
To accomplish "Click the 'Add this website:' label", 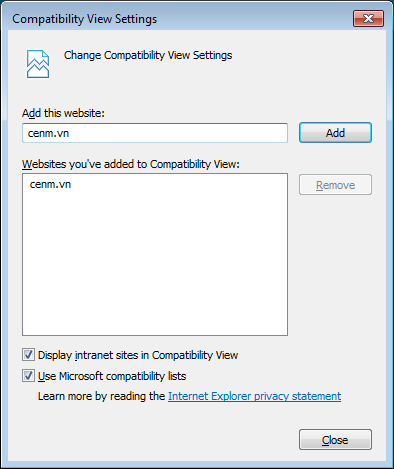I will 63,113.
